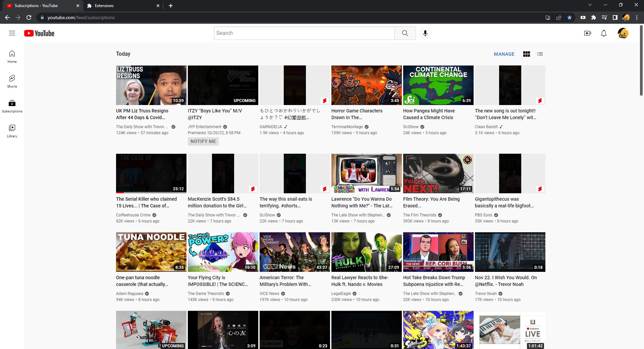This screenshot has height=349, width=644.
Task: Go to Coffeehouse Crime channel
Action: [133, 215]
